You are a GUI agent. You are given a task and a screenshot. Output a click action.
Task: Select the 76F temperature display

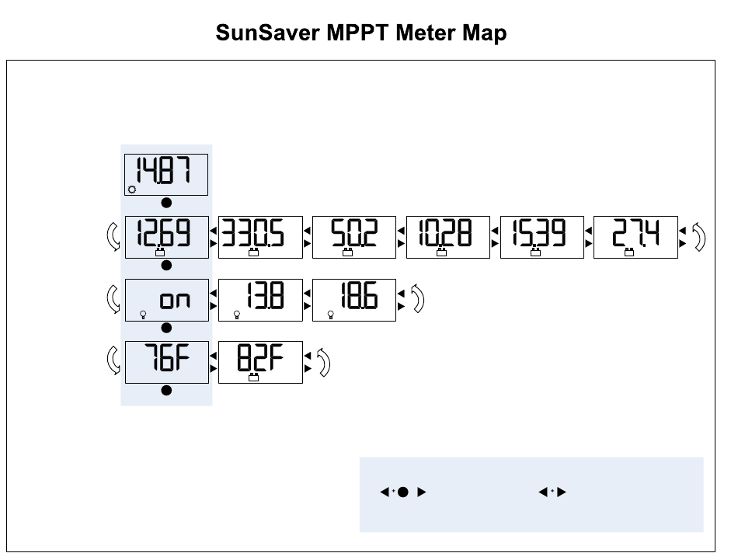(166, 363)
